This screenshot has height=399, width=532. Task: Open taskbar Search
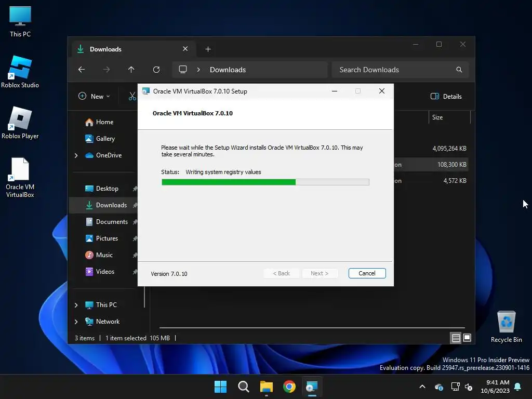tap(243, 387)
